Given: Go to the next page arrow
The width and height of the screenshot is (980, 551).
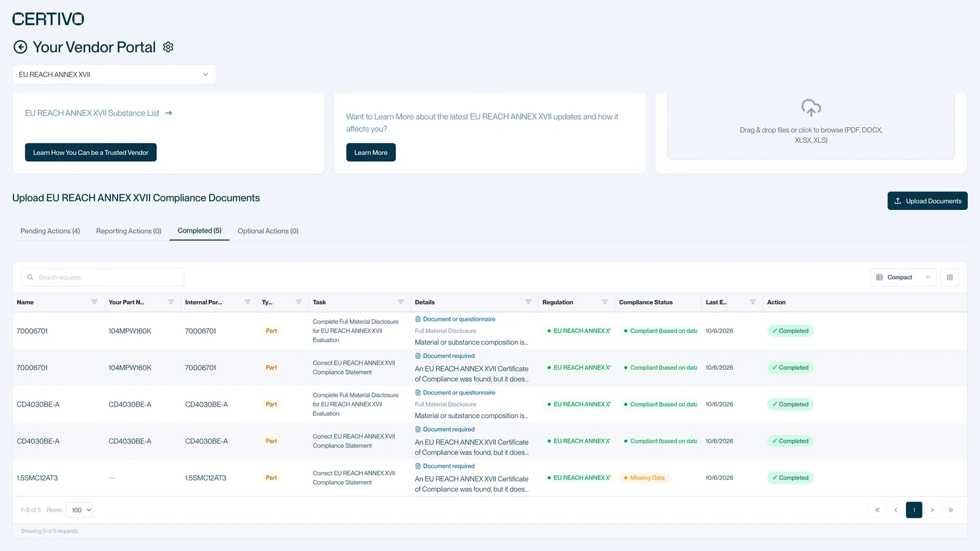Looking at the screenshot, I should tap(932, 510).
